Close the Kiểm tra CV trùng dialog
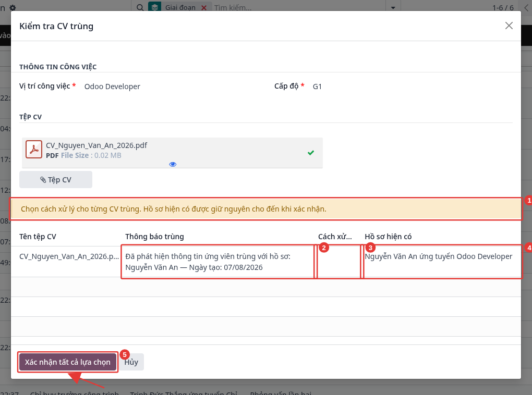The width and height of the screenshot is (532, 395). pos(509,26)
